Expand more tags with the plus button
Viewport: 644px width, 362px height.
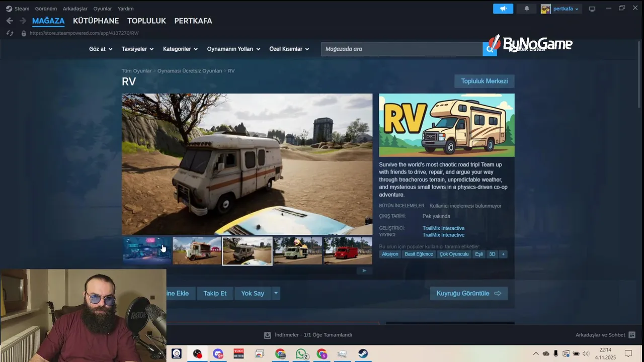[x=503, y=254]
